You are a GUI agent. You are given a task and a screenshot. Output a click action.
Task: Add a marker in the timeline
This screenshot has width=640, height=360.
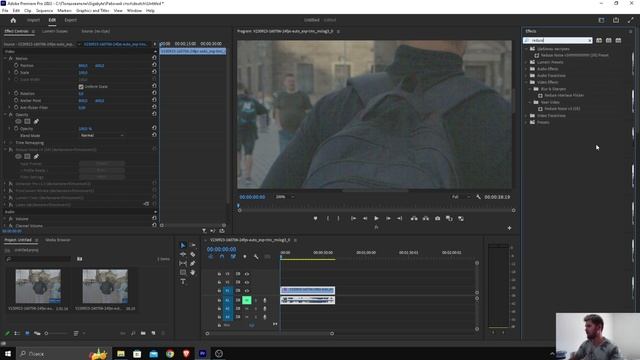[244, 257]
